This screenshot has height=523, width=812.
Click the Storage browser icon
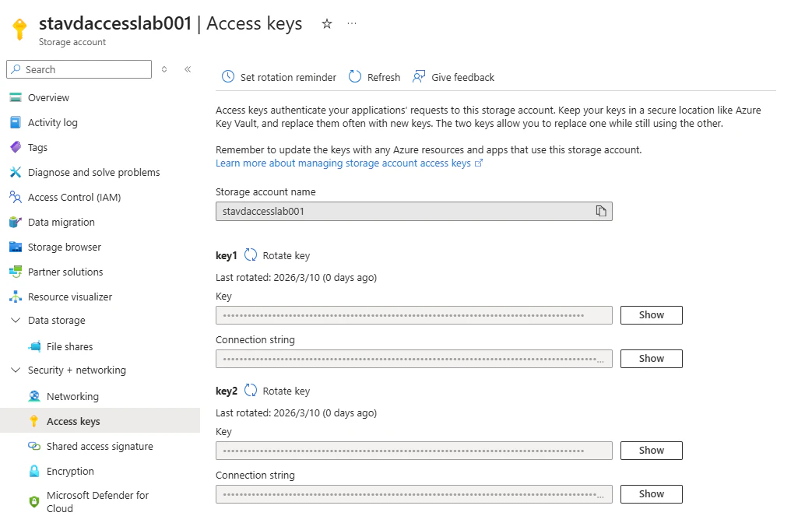tap(16, 247)
